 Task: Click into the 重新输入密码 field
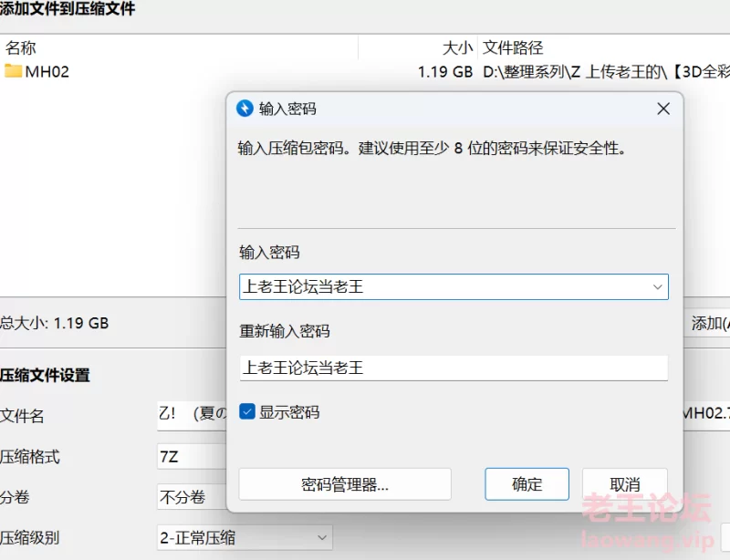tap(454, 368)
